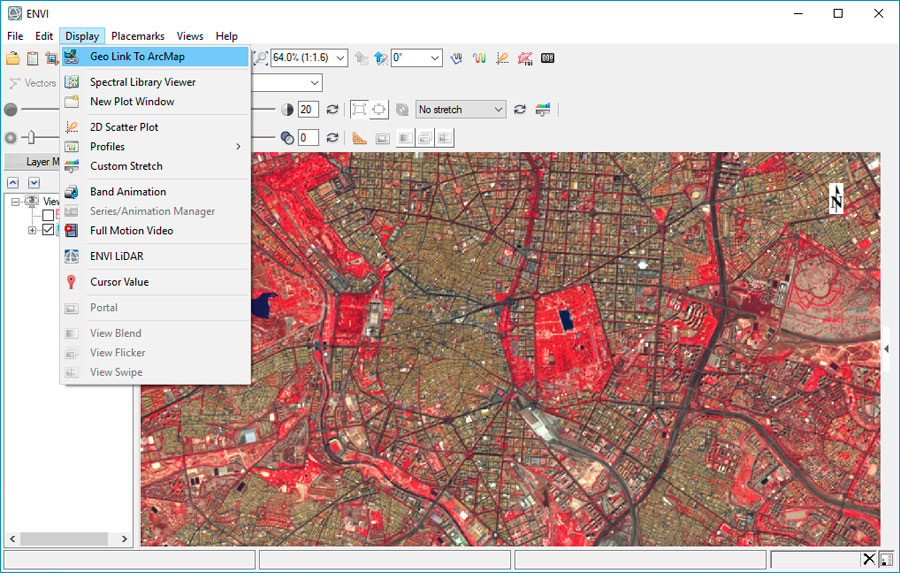Image resolution: width=900 pixels, height=573 pixels.
Task: Open the scatter plot toolbar icon
Action: tap(502, 58)
